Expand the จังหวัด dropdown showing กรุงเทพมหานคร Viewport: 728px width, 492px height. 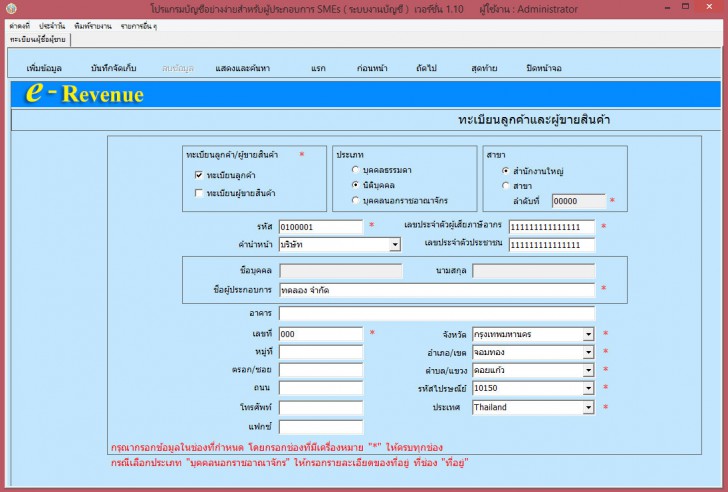point(588,334)
